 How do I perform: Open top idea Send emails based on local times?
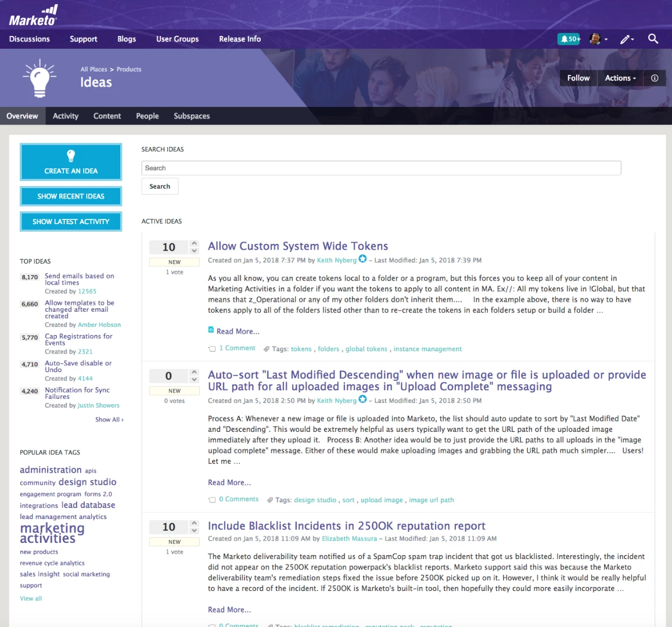pos(80,279)
